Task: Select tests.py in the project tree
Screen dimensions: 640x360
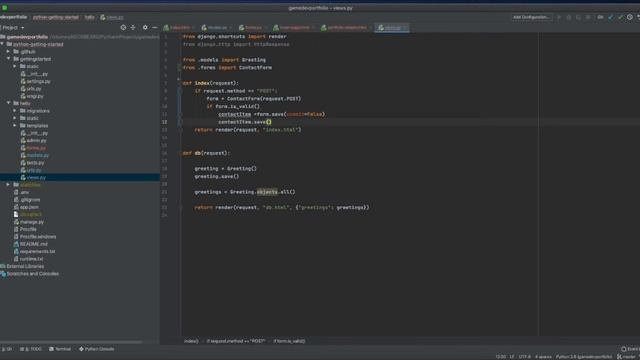Action: [x=32, y=162]
